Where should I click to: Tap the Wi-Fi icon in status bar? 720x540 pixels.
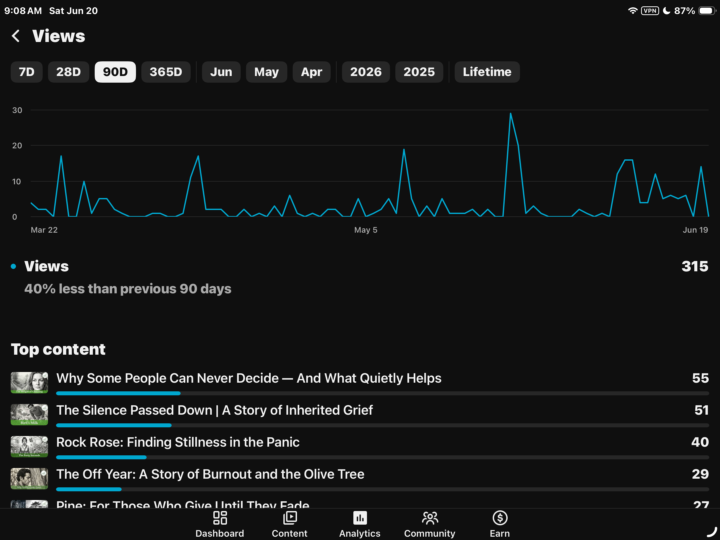(633, 11)
